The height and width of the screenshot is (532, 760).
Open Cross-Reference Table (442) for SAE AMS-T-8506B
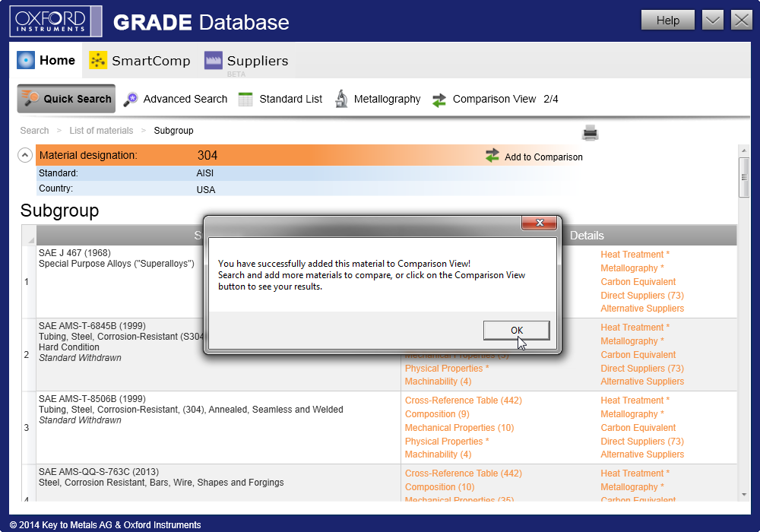464,401
